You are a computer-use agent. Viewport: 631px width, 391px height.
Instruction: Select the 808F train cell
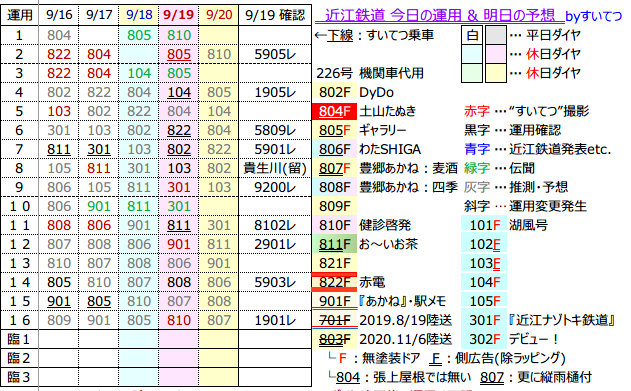pos(334,187)
